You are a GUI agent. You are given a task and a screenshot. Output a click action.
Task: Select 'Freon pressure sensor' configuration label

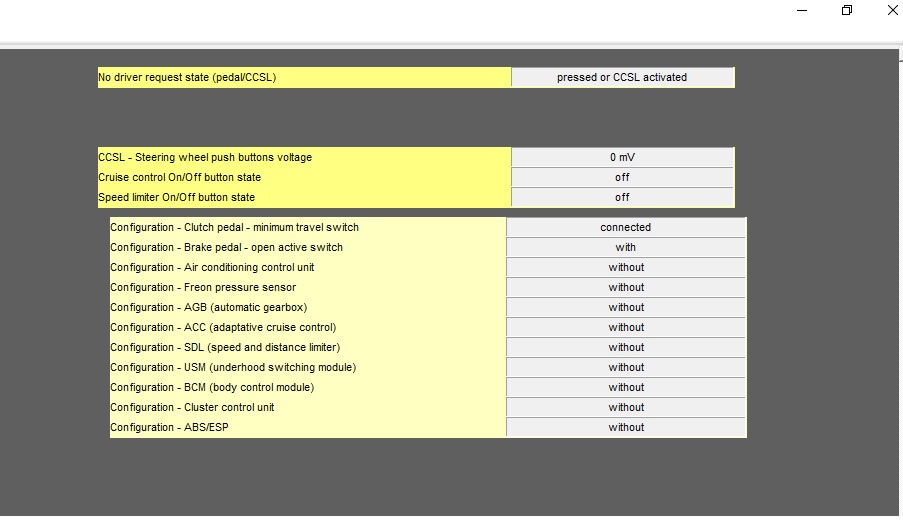coord(203,288)
